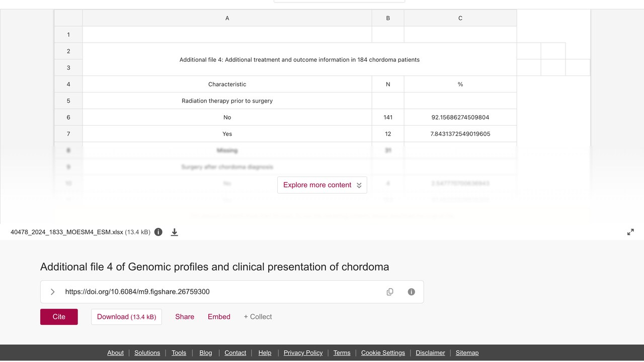The width and height of the screenshot is (644, 362).
Task: Click the cell with N value 141
Action: [x=388, y=117]
